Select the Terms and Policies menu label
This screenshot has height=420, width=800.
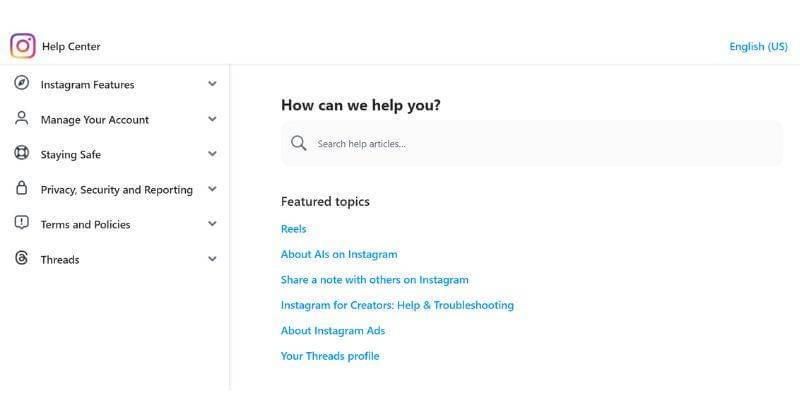[x=85, y=225]
